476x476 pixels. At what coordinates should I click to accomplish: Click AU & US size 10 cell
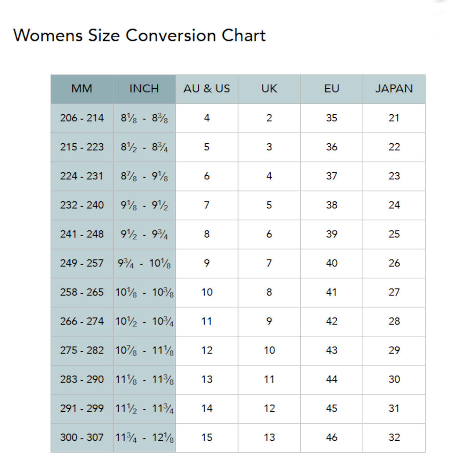[x=207, y=292]
